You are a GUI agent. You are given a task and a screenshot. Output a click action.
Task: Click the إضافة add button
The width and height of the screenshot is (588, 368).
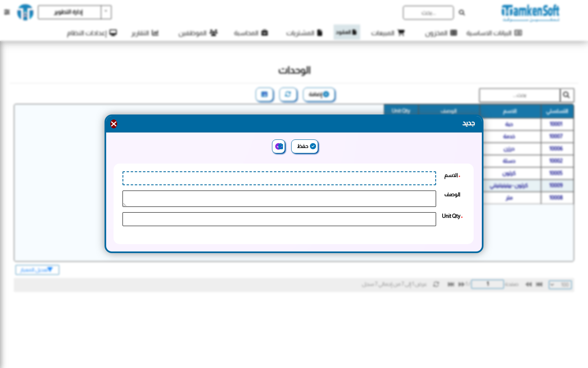[x=319, y=94]
